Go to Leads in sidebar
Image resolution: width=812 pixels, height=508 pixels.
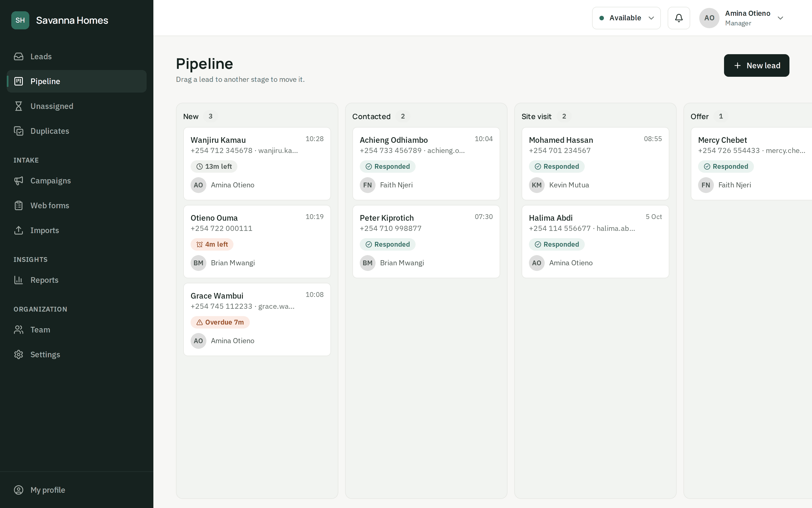[76, 56]
